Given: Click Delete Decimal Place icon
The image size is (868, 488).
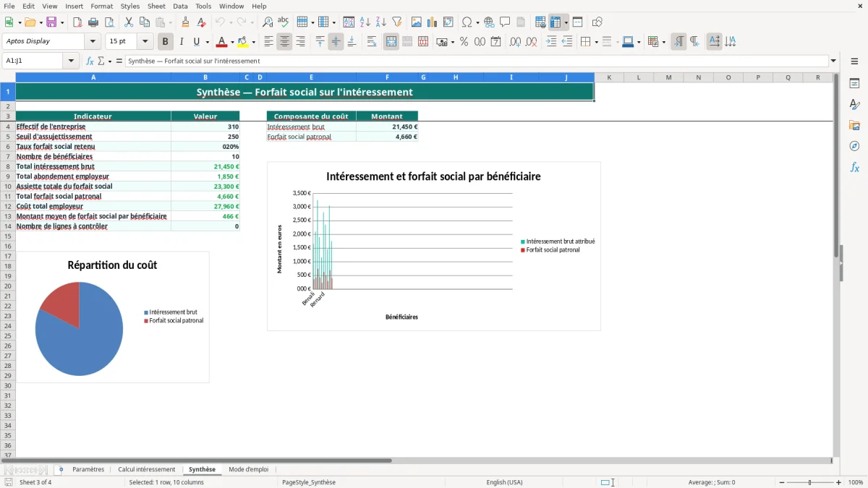Looking at the screenshot, I should click(x=531, y=42).
